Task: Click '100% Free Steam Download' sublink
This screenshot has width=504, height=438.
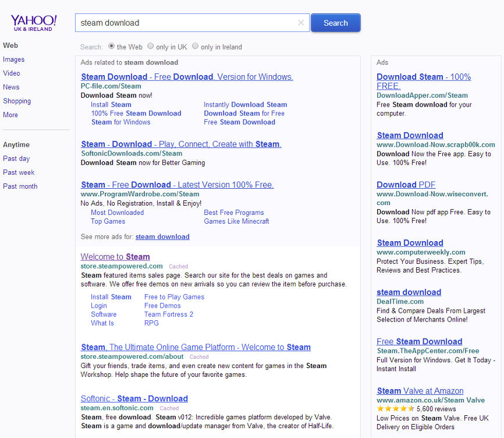Action: (136, 113)
